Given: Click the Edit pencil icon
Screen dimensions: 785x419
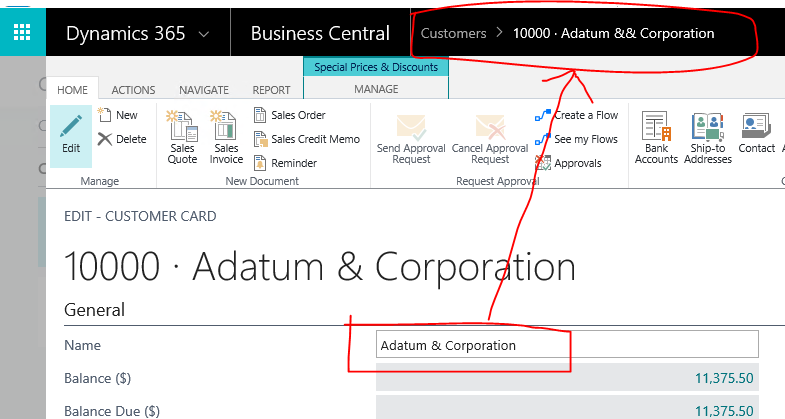Looking at the screenshot, I should click(x=71, y=126).
